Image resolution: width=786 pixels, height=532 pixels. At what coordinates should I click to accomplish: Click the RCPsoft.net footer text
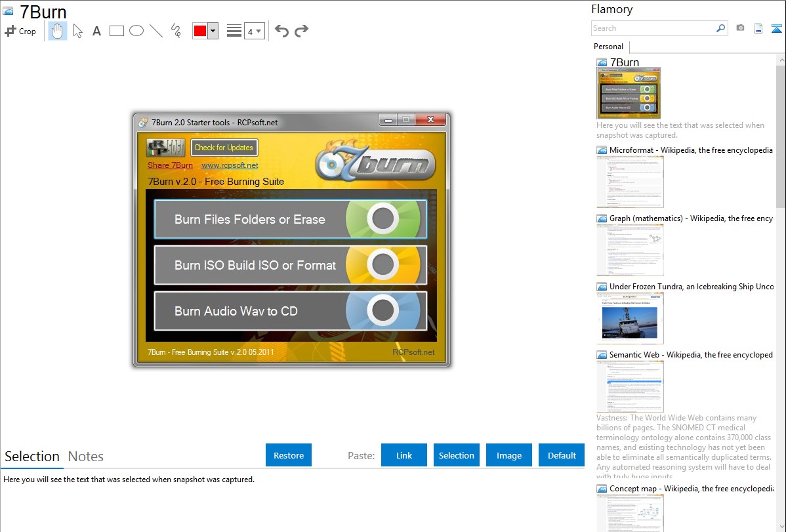pos(413,352)
